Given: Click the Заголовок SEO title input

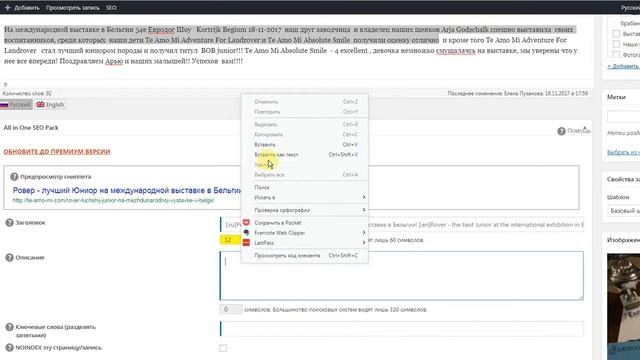Looking at the screenshot, I should [x=402, y=224].
